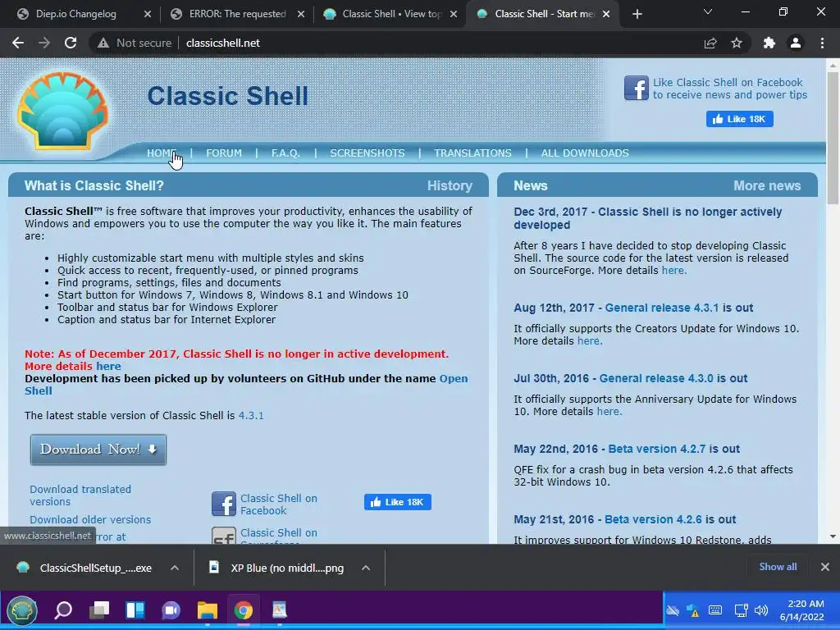Click the Download Now! button

[x=98, y=450]
